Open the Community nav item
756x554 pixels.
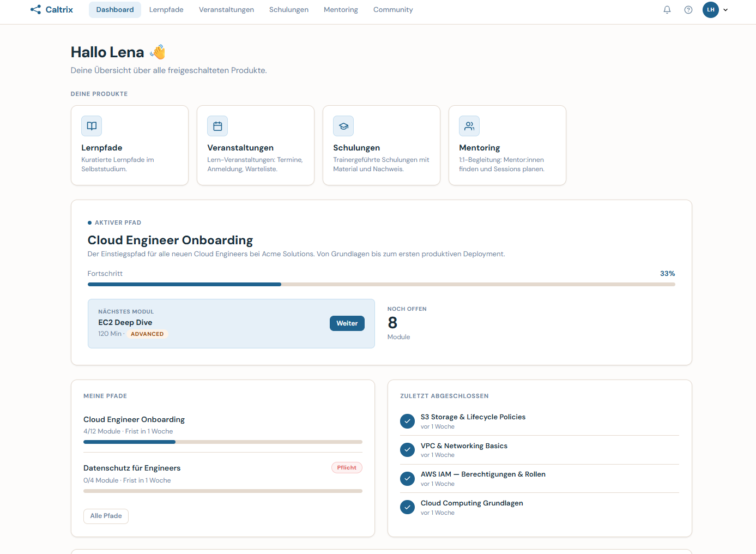(x=393, y=10)
